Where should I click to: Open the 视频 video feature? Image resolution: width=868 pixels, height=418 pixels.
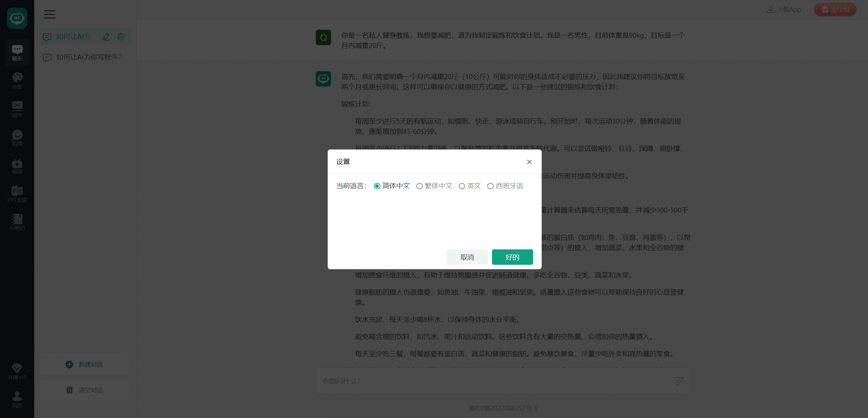tap(17, 166)
